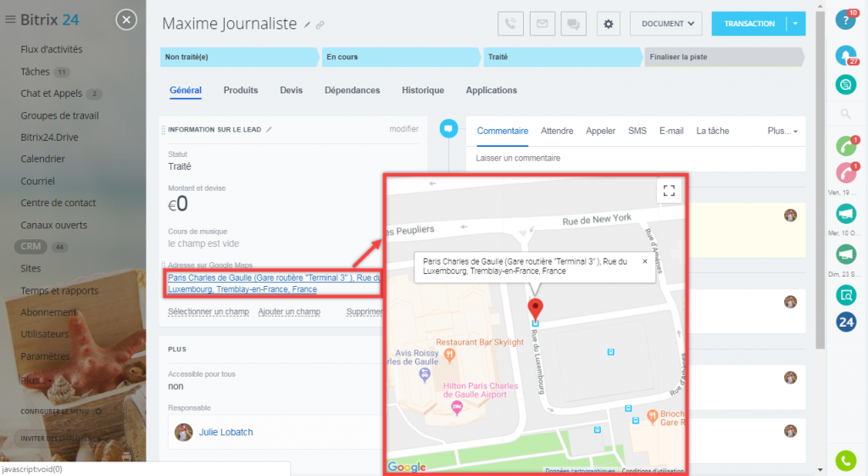Open the blue 24 round icon
The image size is (868, 476).
click(846, 322)
